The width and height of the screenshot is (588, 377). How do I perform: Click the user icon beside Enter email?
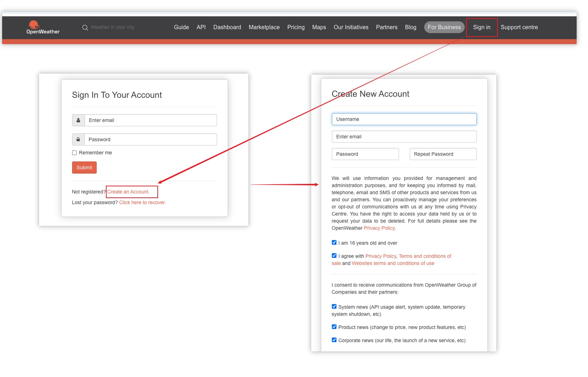(x=79, y=120)
